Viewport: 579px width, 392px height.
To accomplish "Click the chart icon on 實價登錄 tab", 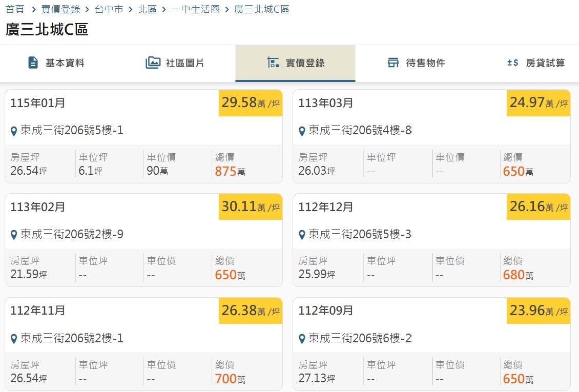I will 273,63.
